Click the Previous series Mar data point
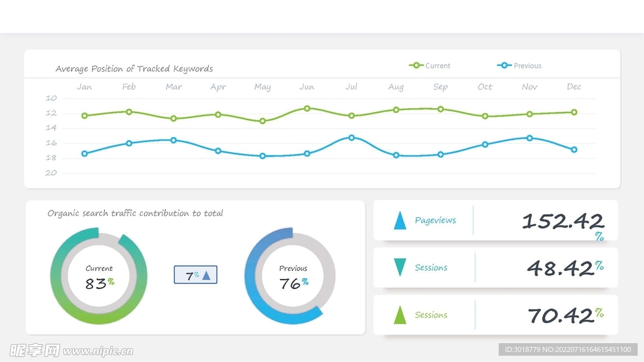Screen dimensions: 644x362 click(x=174, y=140)
